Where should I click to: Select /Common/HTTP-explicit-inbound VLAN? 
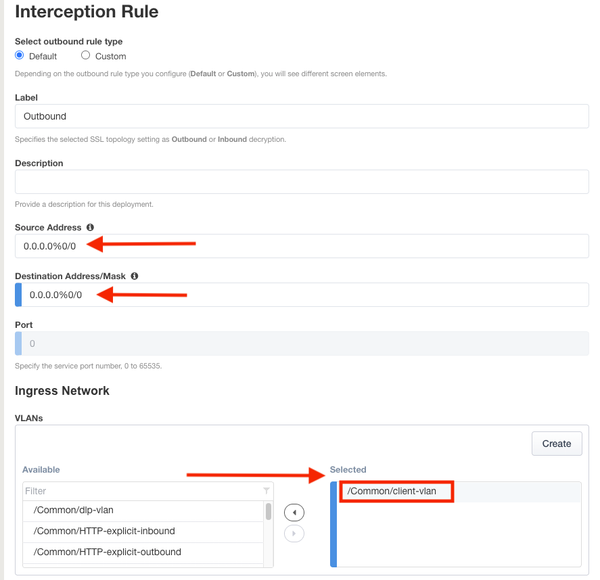point(140,531)
